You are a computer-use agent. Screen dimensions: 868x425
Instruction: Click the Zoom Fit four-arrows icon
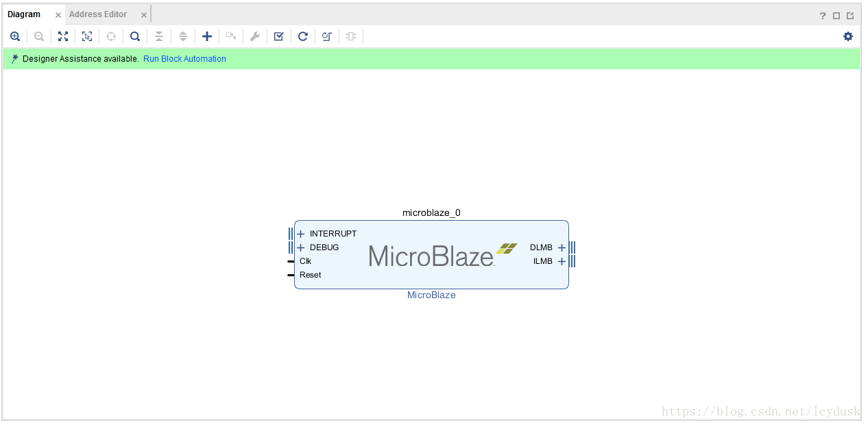tap(63, 36)
